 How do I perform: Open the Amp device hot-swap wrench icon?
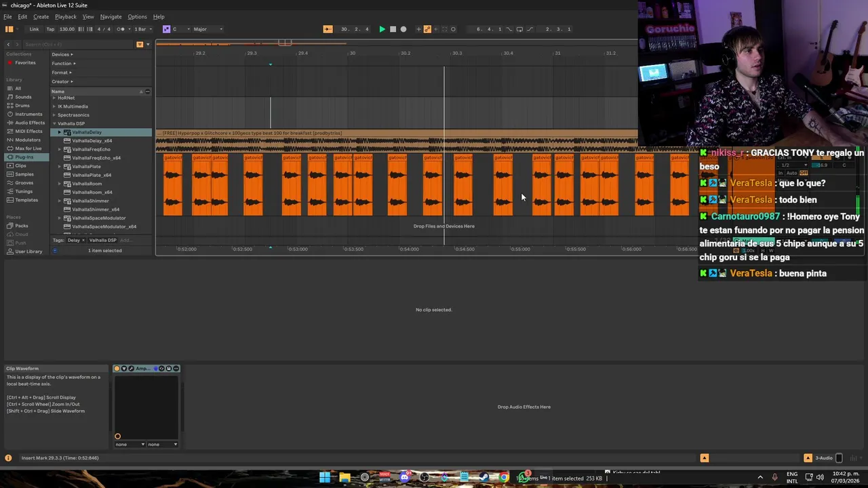pyautogui.click(x=131, y=369)
